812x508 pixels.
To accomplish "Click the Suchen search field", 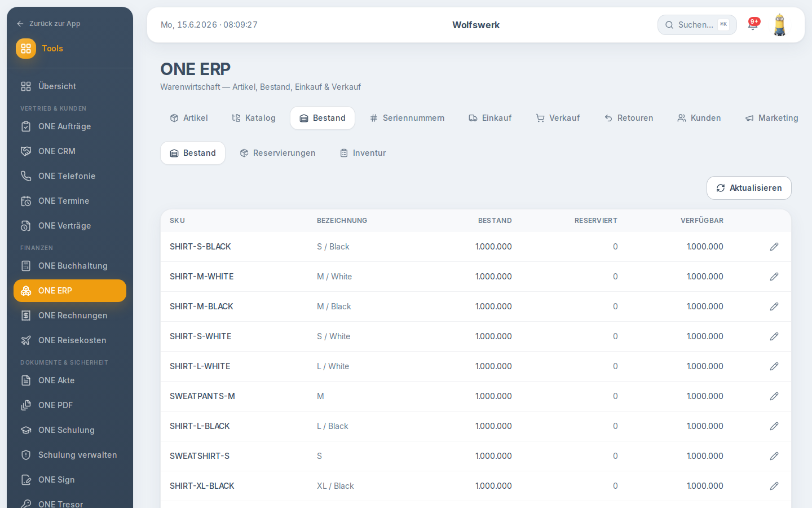I will pos(697,25).
